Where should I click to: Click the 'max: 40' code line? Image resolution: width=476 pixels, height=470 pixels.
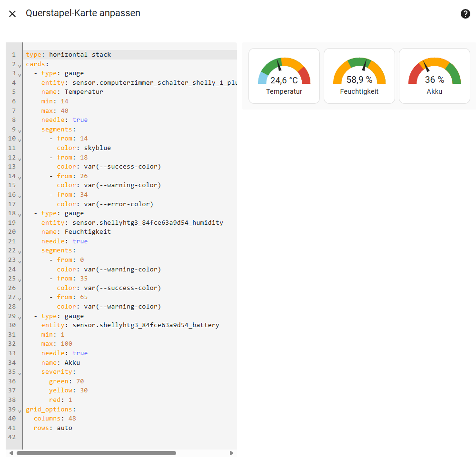[x=55, y=110]
